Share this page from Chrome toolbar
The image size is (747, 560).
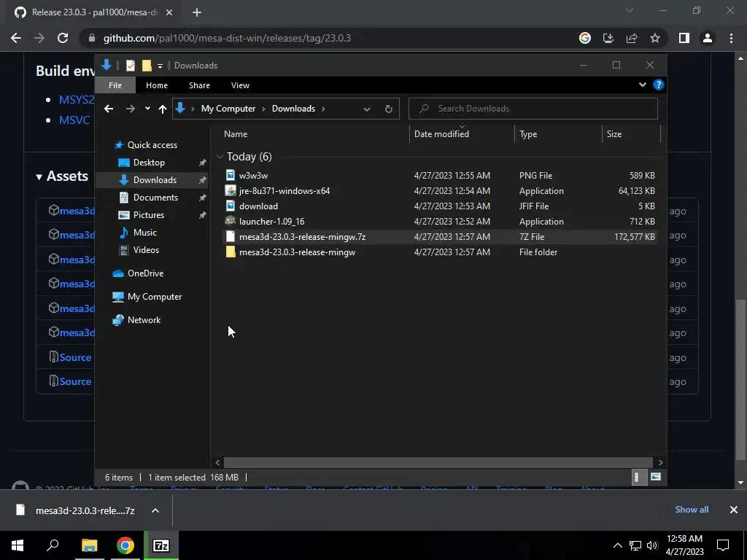click(x=632, y=38)
